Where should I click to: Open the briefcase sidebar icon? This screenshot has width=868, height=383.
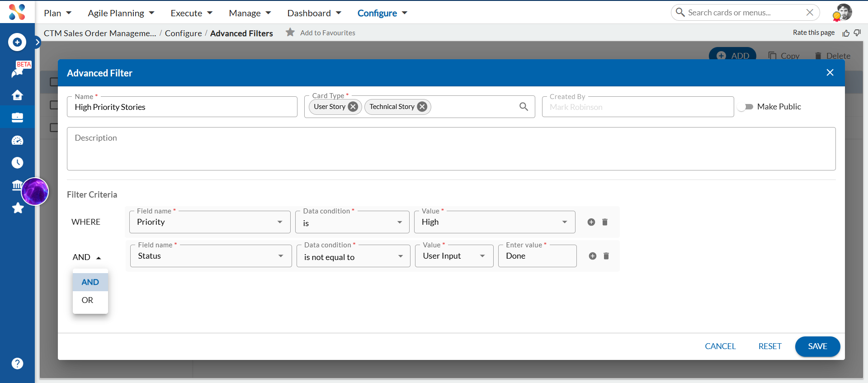coord(17,118)
